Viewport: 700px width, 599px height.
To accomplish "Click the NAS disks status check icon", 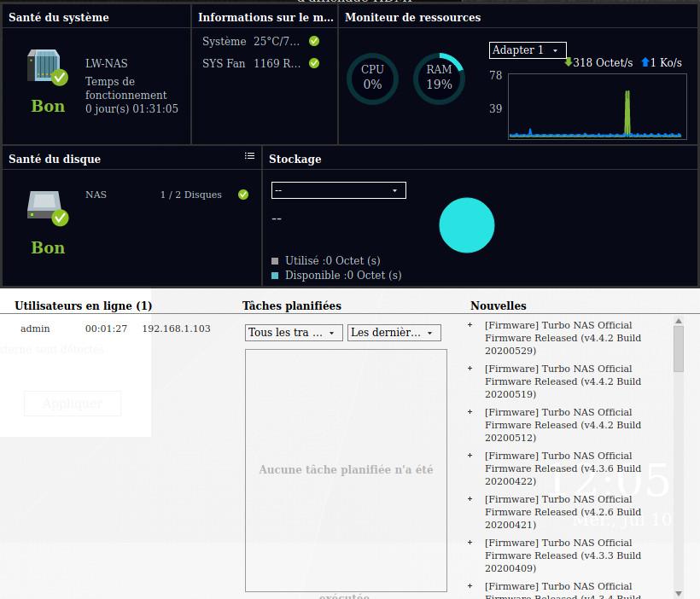I will coord(243,195).
